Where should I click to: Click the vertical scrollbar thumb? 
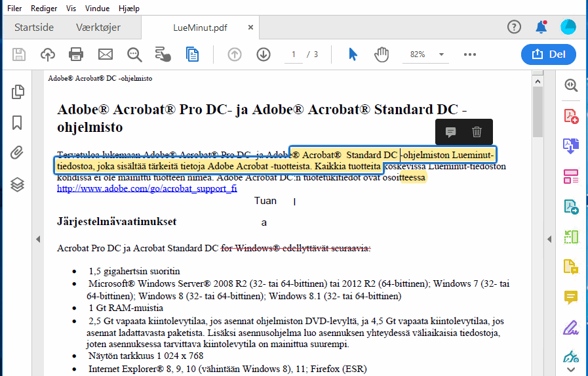[x=538, y=112]
